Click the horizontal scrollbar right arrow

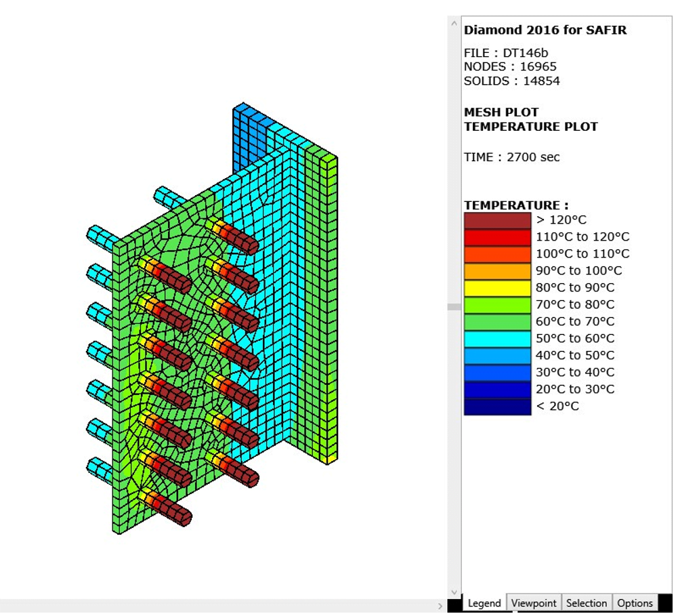(x=440, y=606)
